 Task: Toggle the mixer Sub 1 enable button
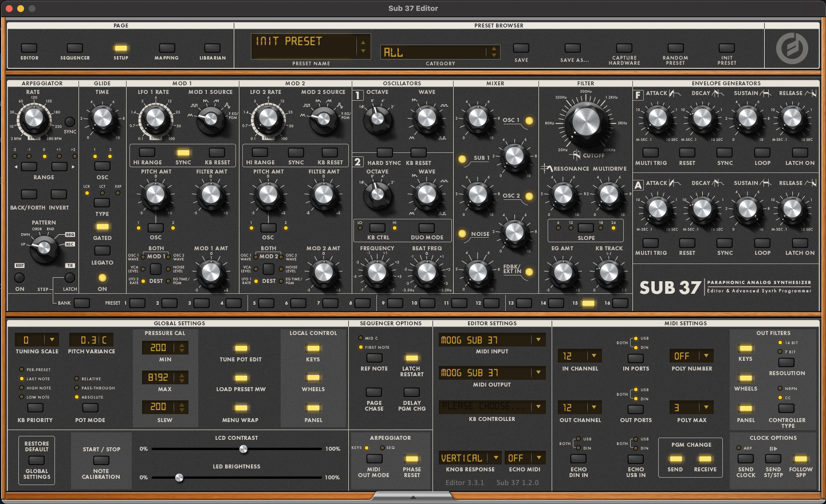[x=462, y=159]
